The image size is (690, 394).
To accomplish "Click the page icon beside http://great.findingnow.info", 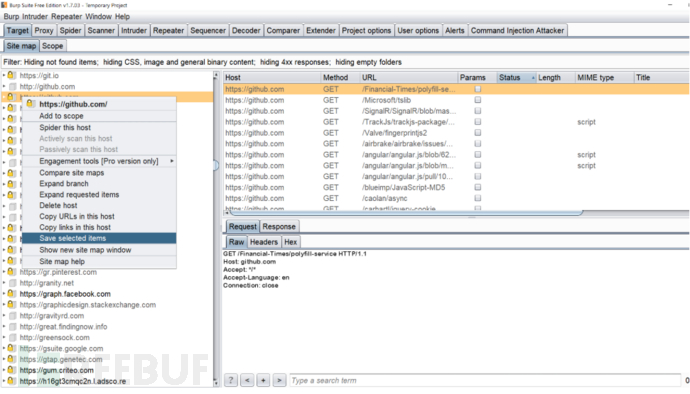I will tap(12, 326).
